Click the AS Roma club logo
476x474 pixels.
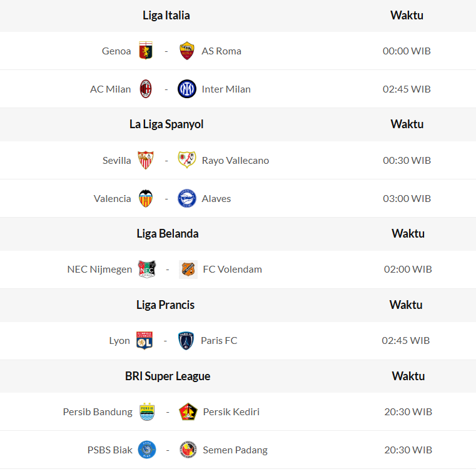click(x=186, y=51)
